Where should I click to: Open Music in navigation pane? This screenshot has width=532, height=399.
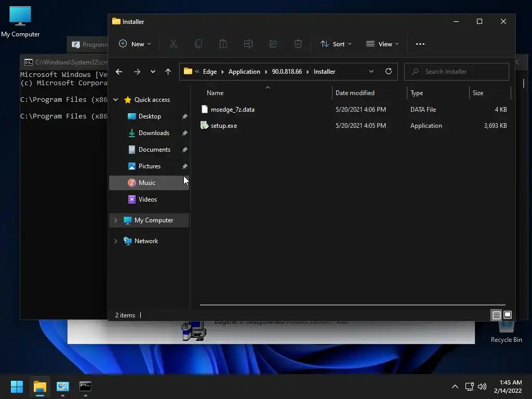pos(149,183)
